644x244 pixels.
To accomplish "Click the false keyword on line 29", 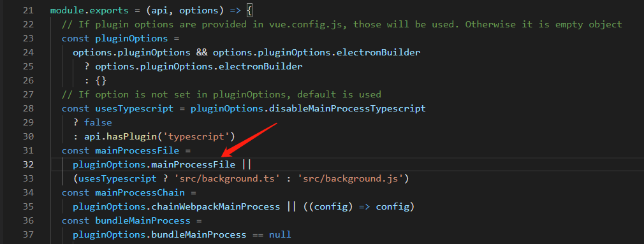I will [x=98, y=122].
